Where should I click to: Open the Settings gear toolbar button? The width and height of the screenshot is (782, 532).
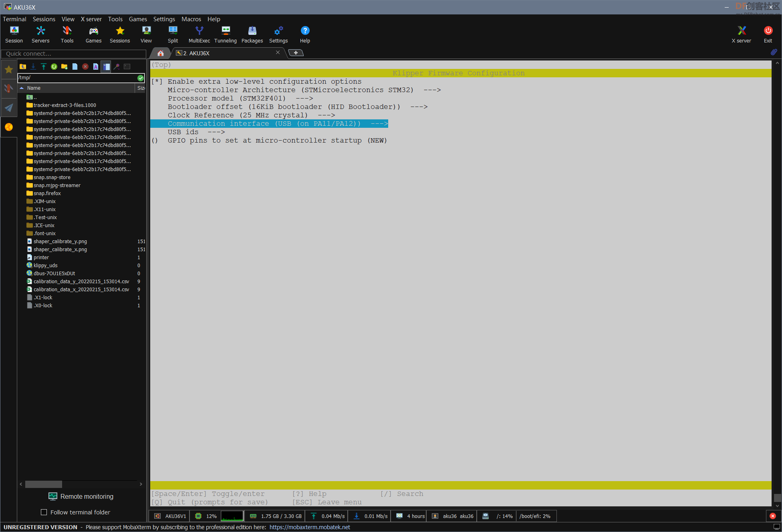[x=278, y=34]
